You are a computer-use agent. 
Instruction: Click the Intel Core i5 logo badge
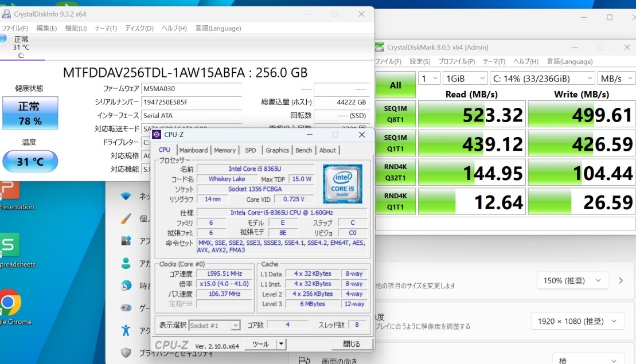pos(342,183)
